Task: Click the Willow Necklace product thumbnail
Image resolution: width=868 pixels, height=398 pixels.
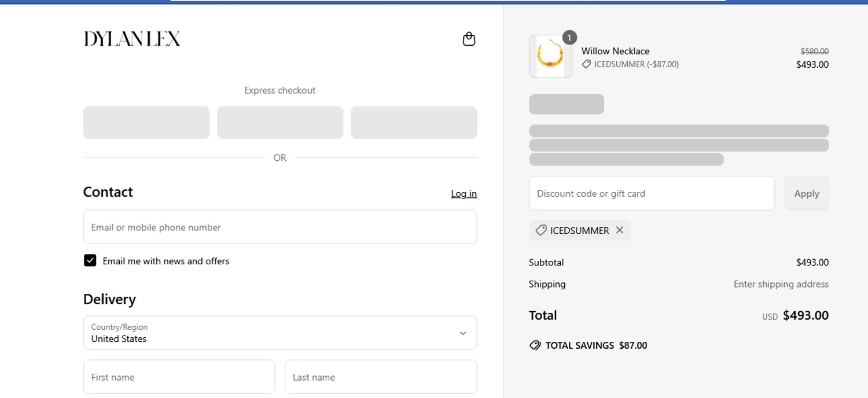Action: click(x=550, y=56)
